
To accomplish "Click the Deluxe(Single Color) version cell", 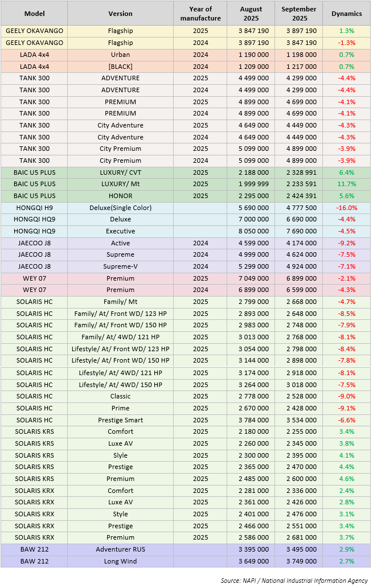I will [x=120, y=208].
